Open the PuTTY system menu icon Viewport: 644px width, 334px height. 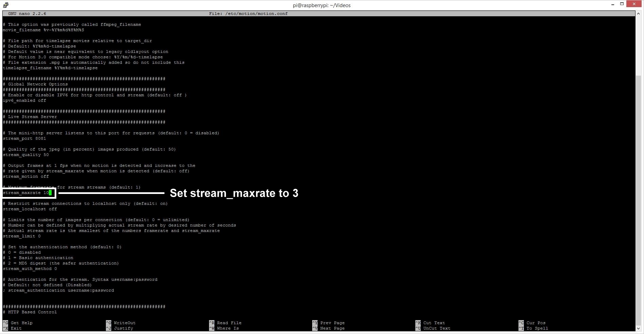[5, 5]
